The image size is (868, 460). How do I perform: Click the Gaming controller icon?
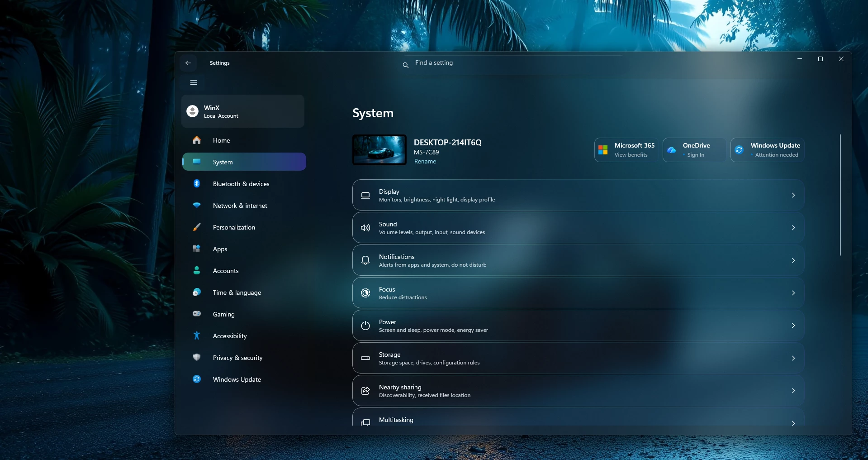point(197,314)
